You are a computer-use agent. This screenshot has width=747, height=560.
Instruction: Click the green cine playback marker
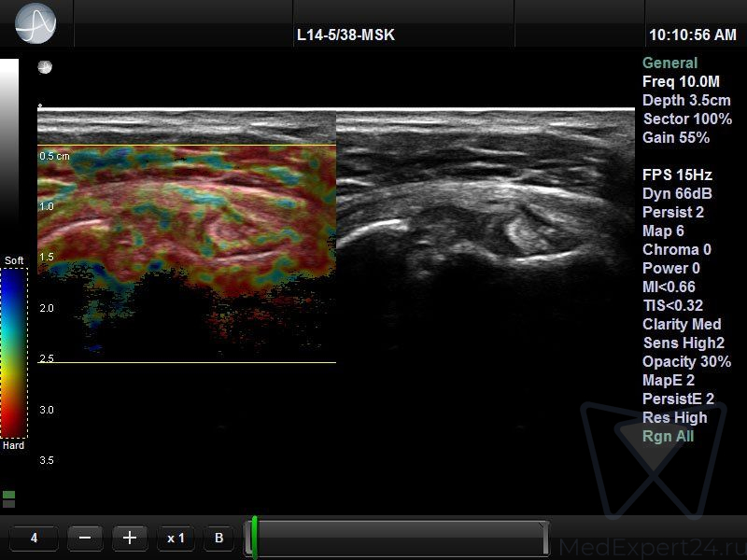pyautogui.click(x=254, y=539)
